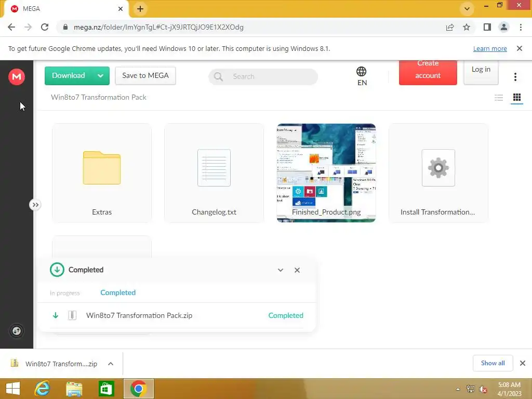Focus the MEGA Search field
The width and height of the screenshot is (532, 399).
pyautogui.click(x=263, y=77)
